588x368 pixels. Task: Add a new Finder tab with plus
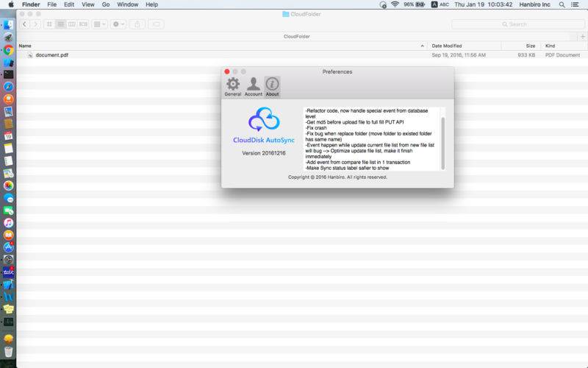click(x=582, y=36)
